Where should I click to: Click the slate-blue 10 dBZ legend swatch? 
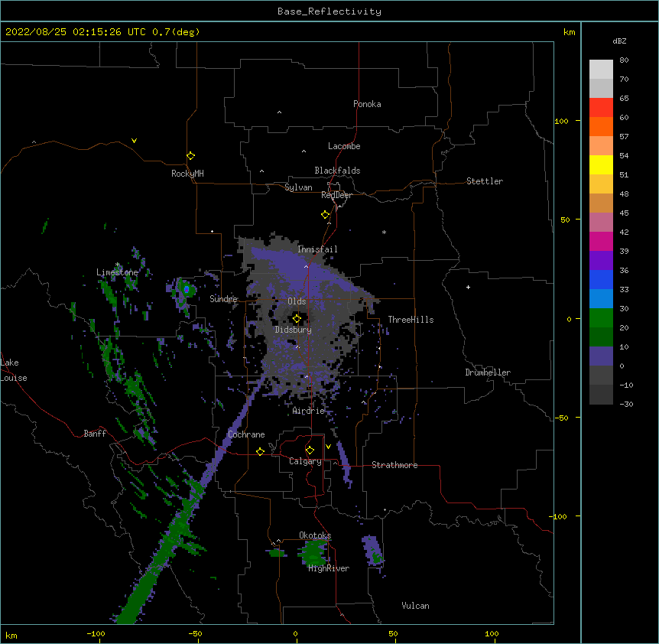click(x=601, y=356)
